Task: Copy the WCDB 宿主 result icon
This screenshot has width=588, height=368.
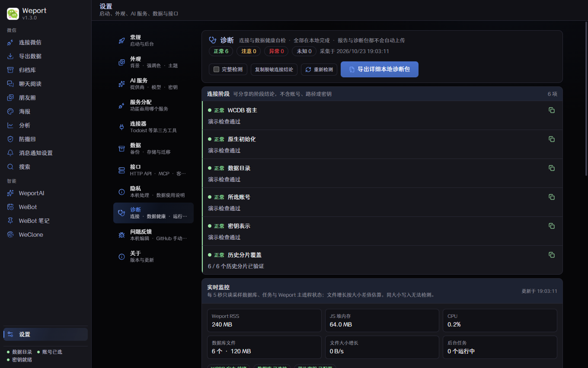Action: coord(551,110)
